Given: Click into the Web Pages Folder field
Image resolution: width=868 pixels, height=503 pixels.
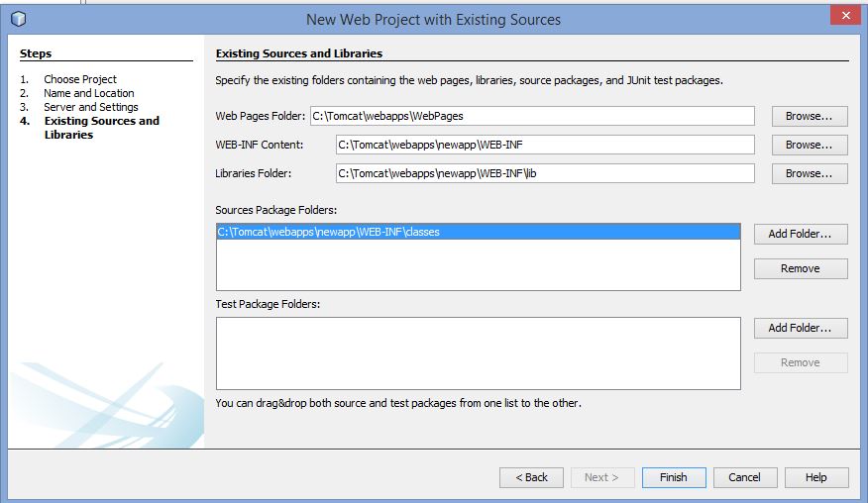Looking at the screenshot, I should click(x=532, y=116).
